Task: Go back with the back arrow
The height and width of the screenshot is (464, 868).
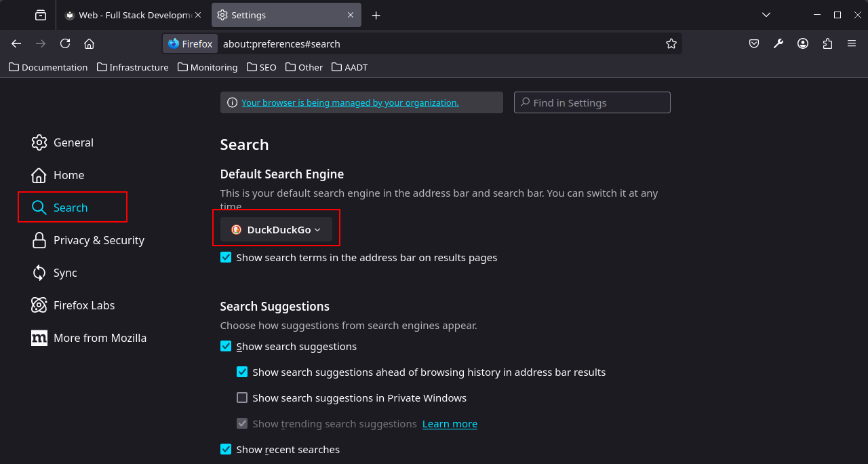Action: pyautogui.click(x=16, y=43)
